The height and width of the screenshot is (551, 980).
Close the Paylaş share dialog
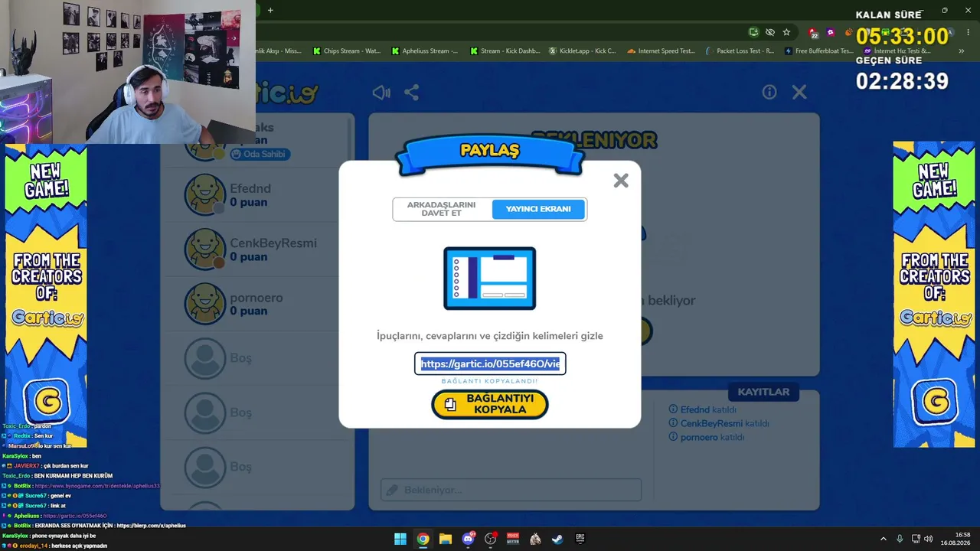click(x=621, y=181)
